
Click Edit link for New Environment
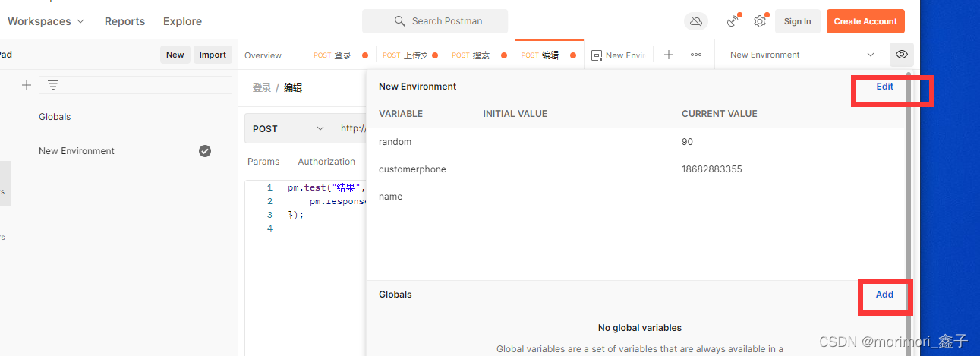point(885,87)
